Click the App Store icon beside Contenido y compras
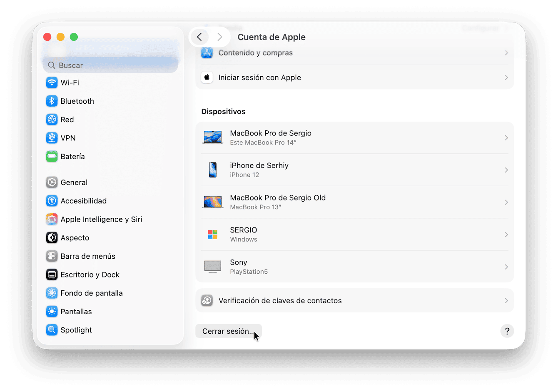The image size is (558, 392). [207, 53]
